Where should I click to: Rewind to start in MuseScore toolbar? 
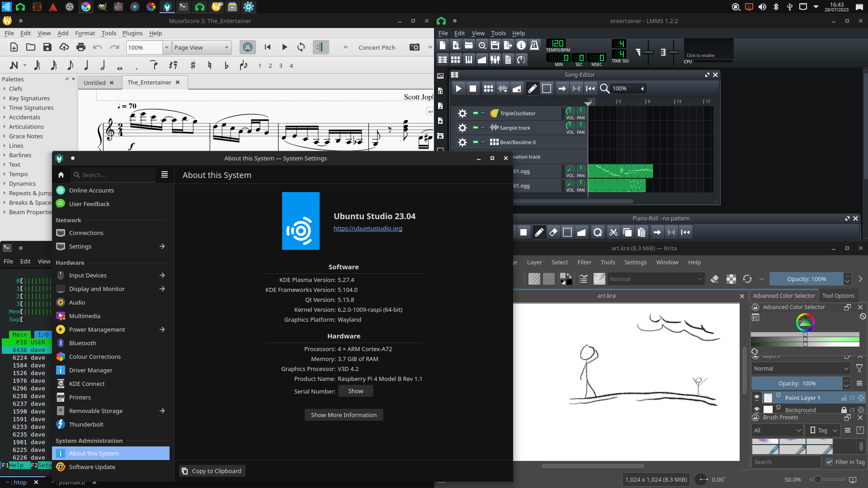[x=268, y=47]
